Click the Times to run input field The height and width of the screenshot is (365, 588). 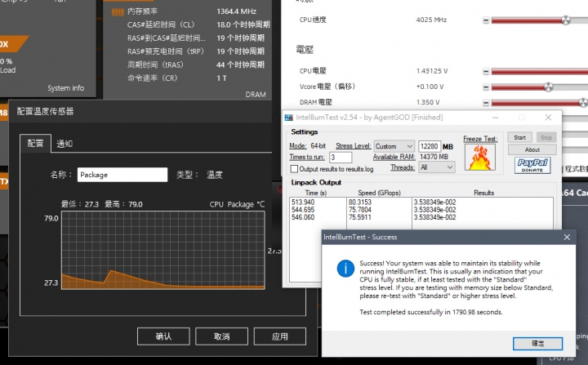point(341,157)
